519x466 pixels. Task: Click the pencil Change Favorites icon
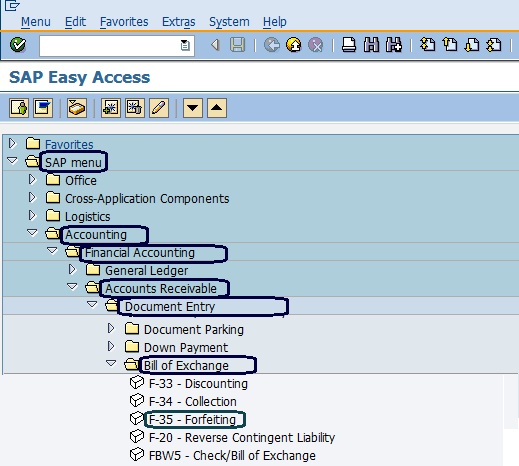point(159,108)
